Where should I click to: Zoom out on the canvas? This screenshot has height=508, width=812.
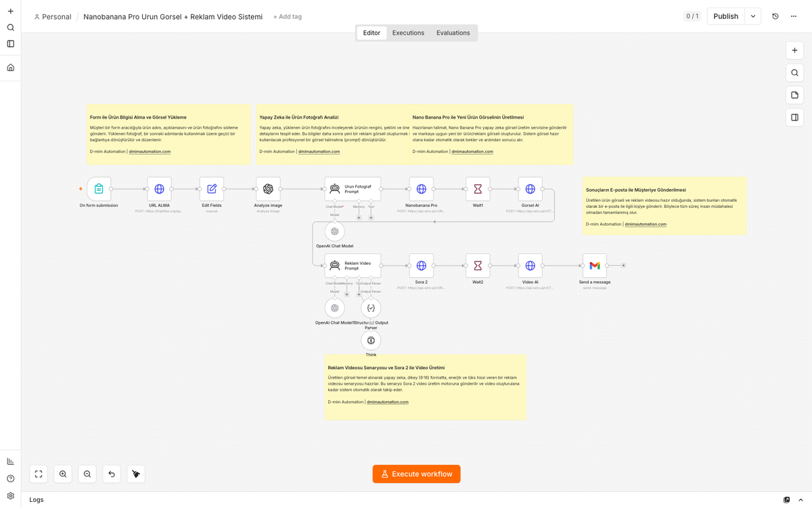click(87, 474)
